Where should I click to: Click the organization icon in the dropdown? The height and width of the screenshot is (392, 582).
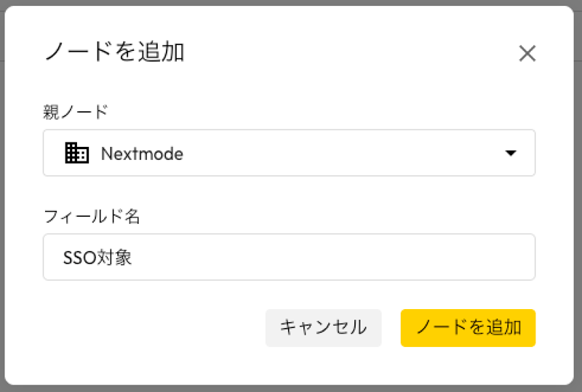(77, 153)
